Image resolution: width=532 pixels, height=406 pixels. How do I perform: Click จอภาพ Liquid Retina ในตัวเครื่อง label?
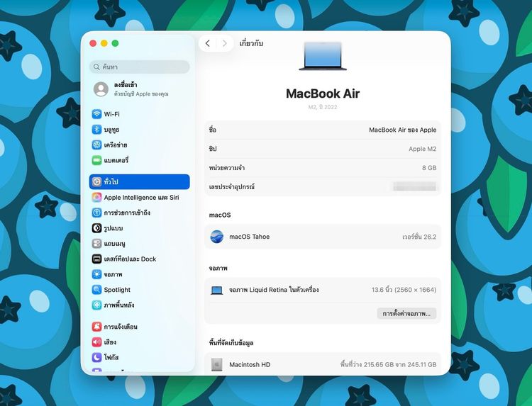pos(274,290)
